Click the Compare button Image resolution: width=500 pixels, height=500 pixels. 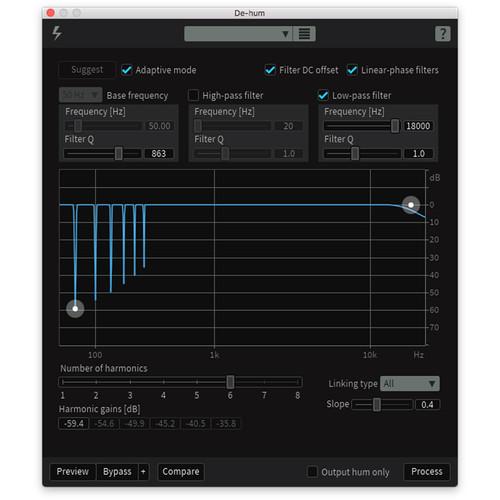181,472
